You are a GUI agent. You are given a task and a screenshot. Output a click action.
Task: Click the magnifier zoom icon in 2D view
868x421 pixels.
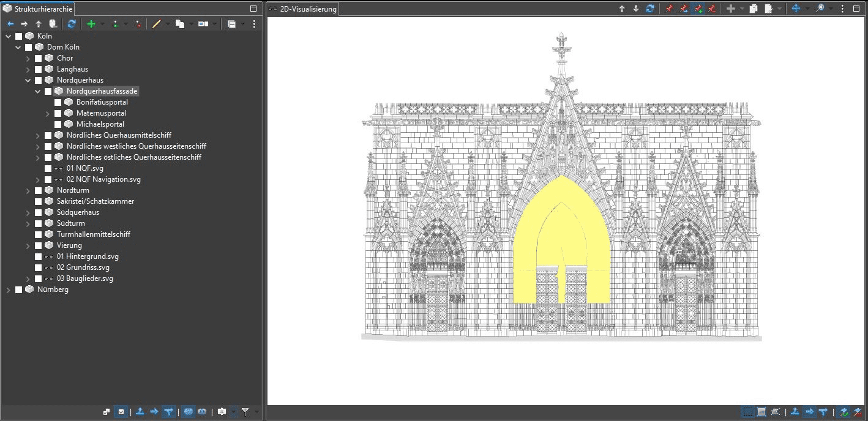pos(820,9)
